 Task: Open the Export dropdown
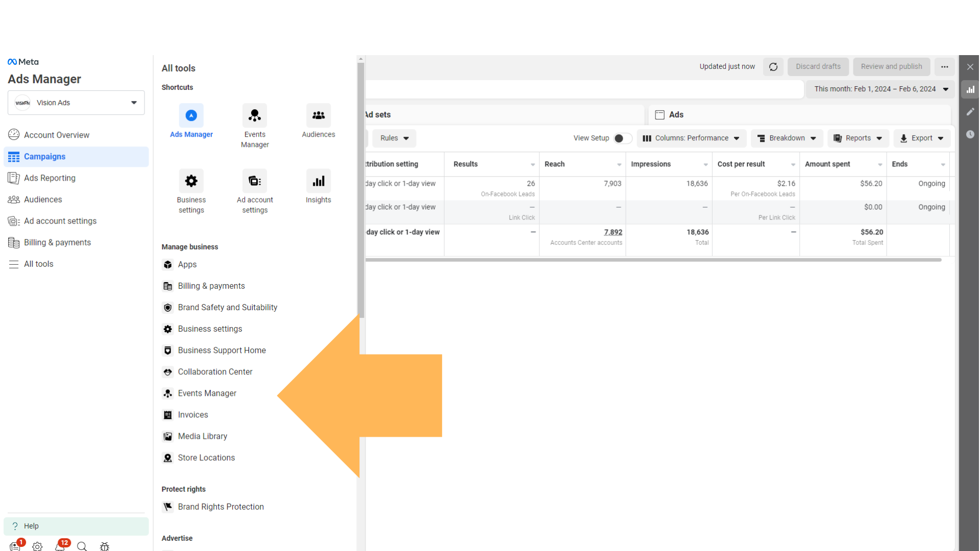tap(922, 138)
